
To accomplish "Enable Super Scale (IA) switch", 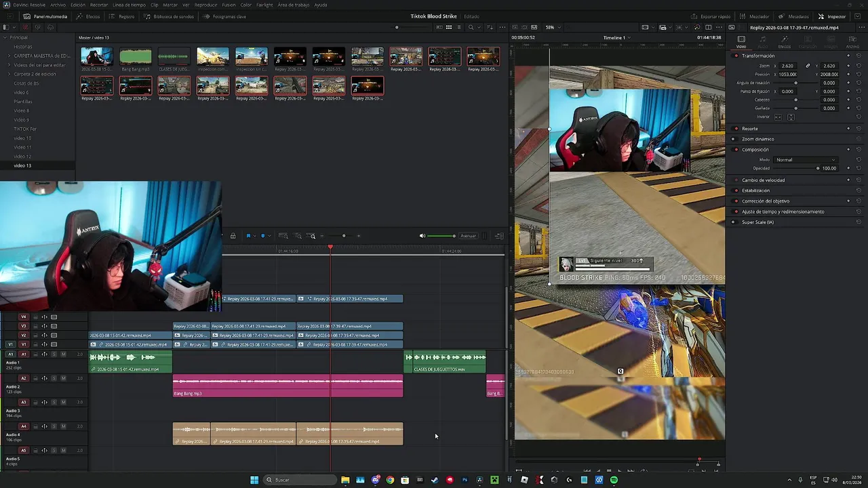I will point(733,222).
